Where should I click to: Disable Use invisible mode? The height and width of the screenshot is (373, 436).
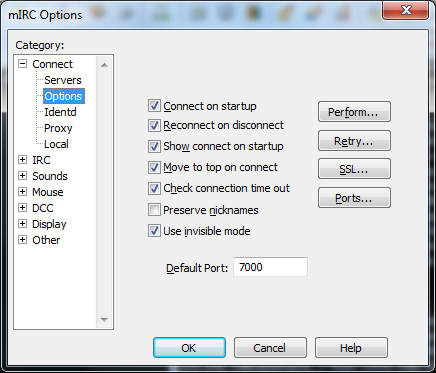tap(154, 231)
